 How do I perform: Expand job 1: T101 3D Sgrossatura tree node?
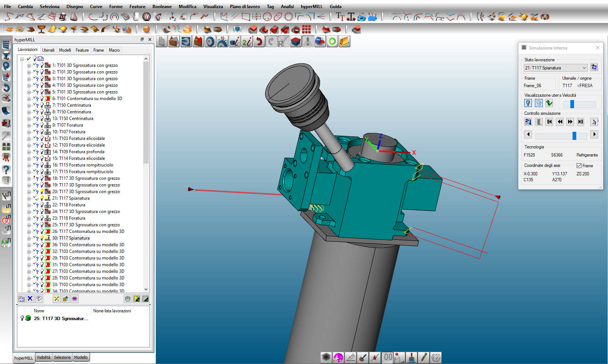(x=29, y=65)
